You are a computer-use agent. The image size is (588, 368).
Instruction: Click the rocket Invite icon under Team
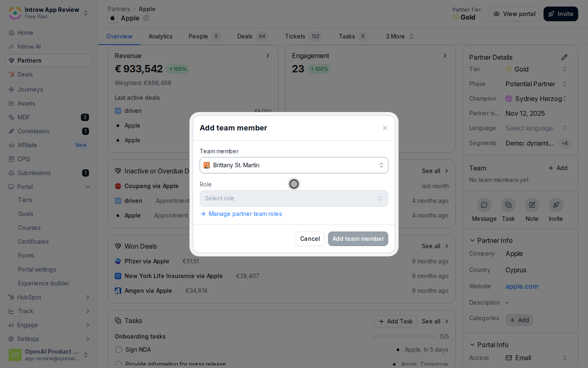[x=556, y=205]
